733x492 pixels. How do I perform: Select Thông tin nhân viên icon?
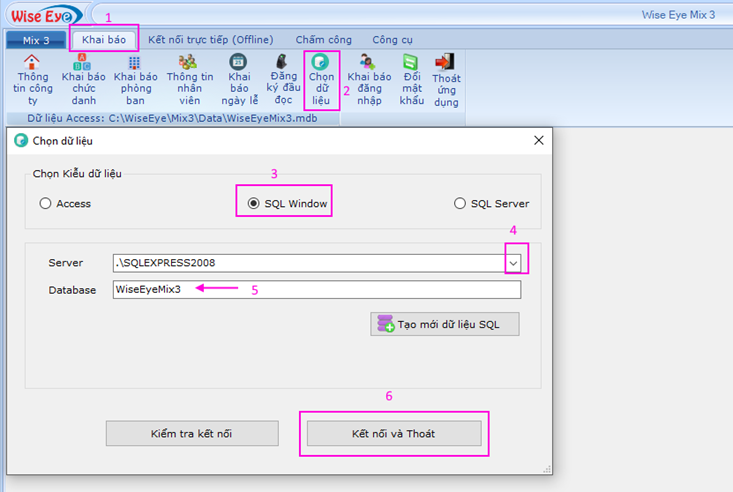coord(189,62)
